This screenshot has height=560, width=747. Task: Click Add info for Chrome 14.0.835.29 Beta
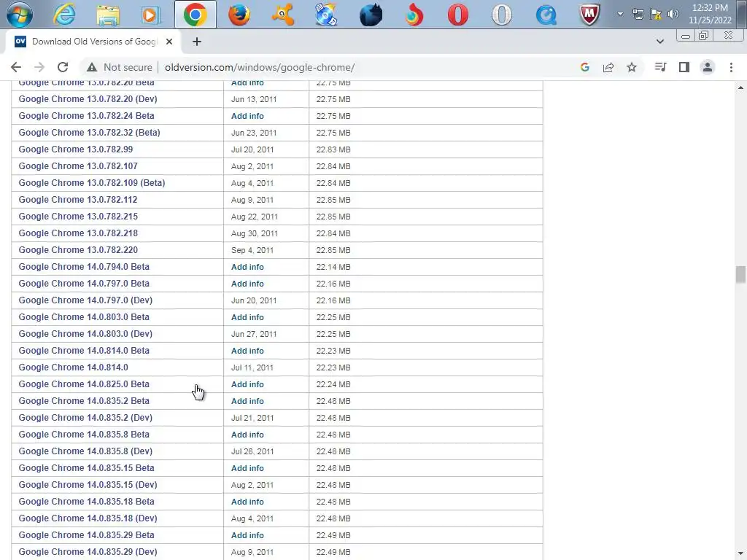pos(247,535)
